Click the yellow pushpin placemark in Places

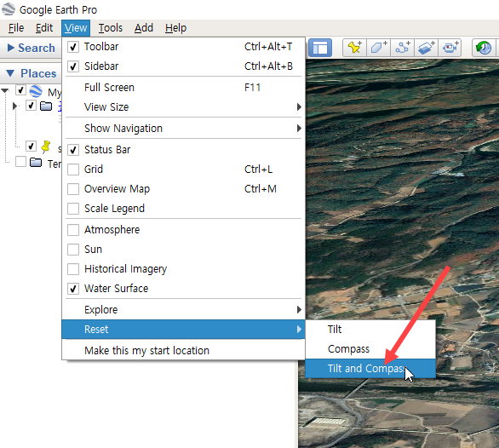coord(46,146)
